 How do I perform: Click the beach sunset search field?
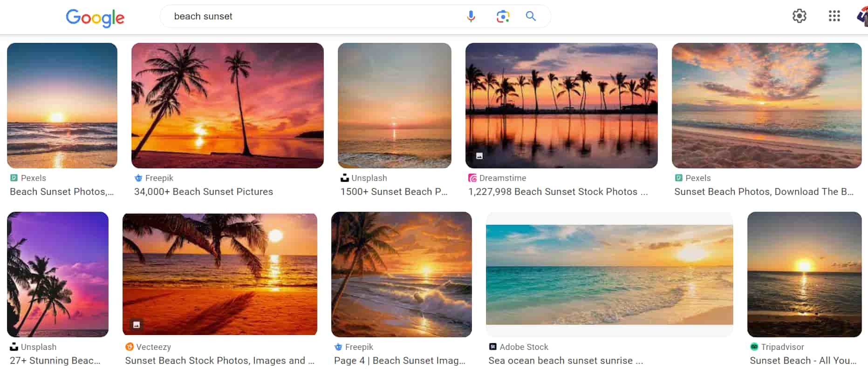(312, 16)
